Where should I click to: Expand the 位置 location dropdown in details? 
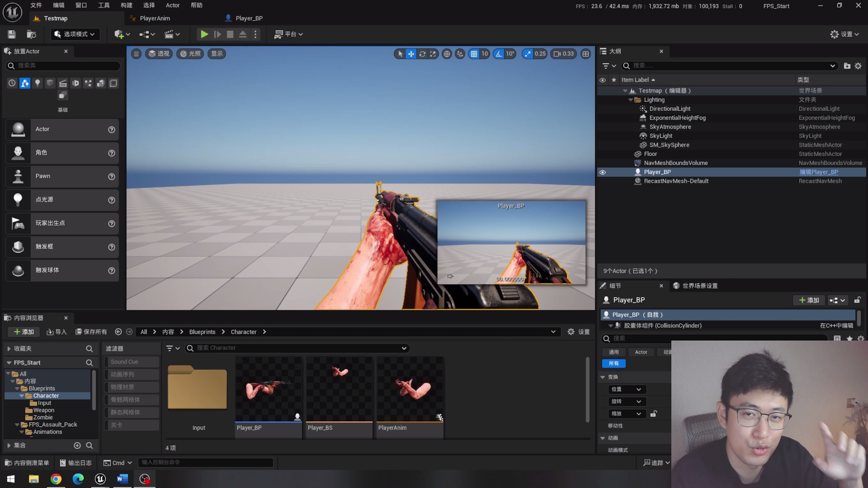click(626, 389)
